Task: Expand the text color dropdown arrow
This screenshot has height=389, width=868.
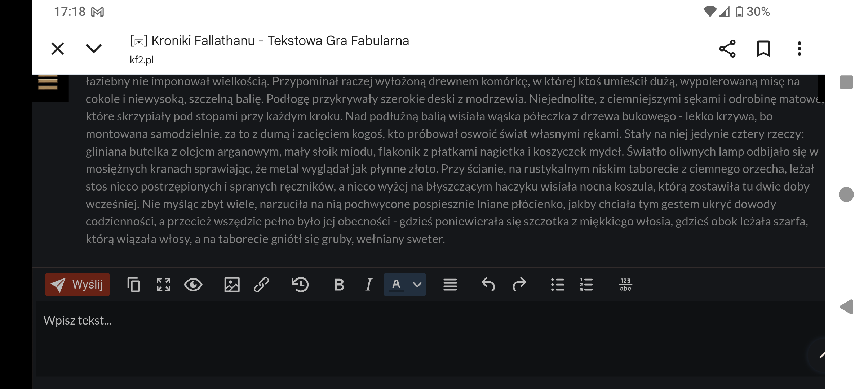Action: [x=417, y=285]
